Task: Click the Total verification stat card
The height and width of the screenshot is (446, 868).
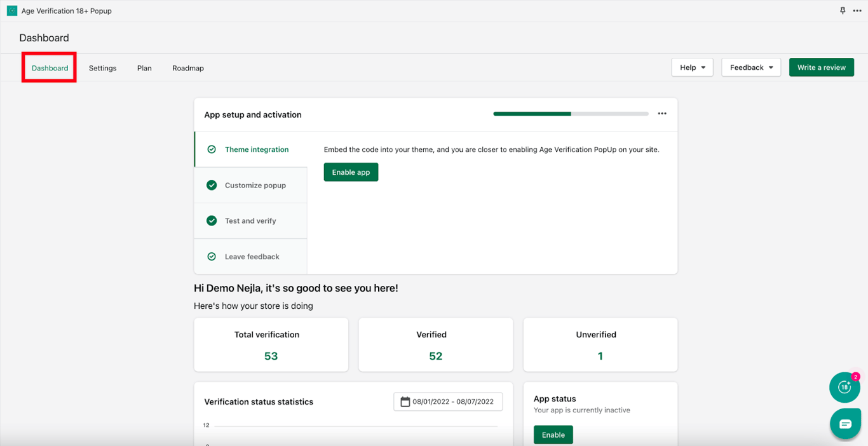Action: (x=271, y=345)
